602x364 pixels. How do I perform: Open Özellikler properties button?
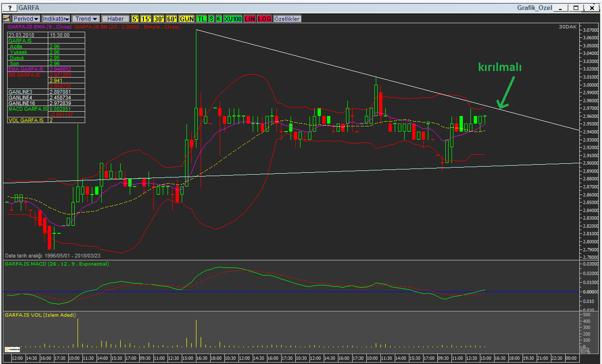click(287, 18)
